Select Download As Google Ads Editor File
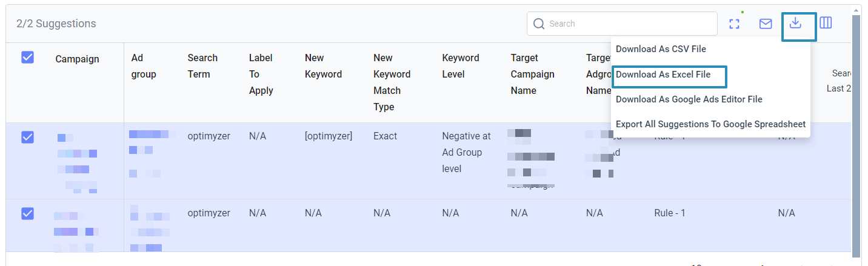This screenshot has width=868, height=266. [x=689, y=99]
